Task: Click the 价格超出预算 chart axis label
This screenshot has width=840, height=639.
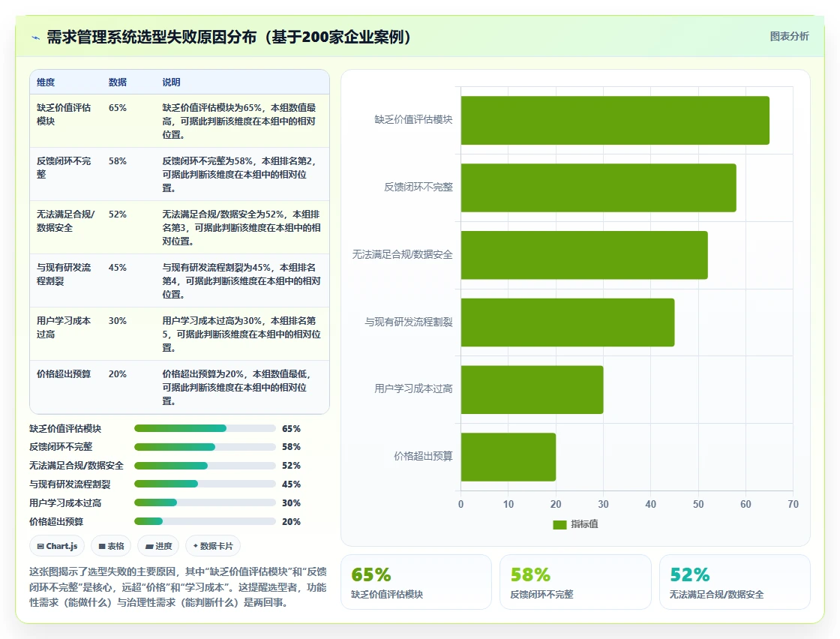Action: [x=423, y=456]
